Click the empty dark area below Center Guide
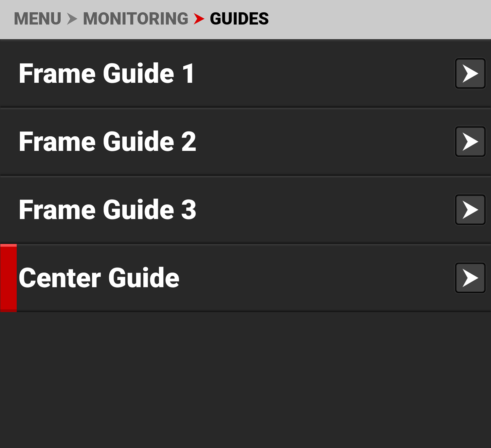 pos(245,379)
